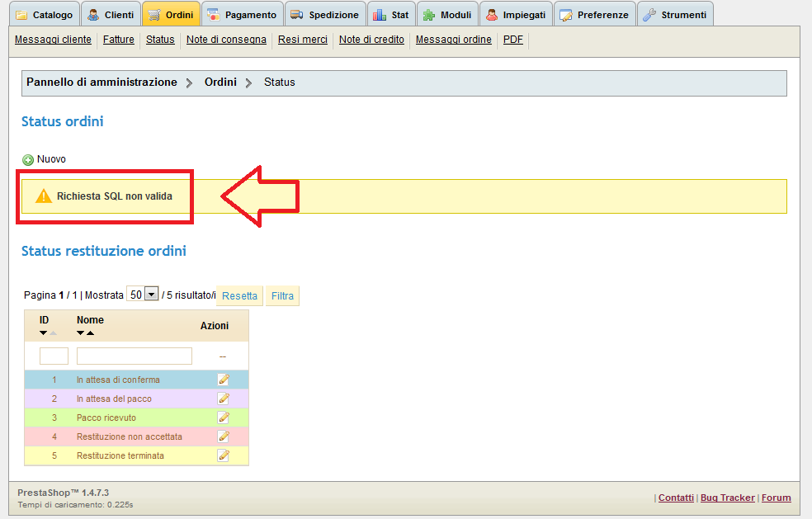Image resolution: width=812 pixels, height=519 pixels.
Task: Click the Filtra button
Action: pyautogui.click(x=282, y=295)
